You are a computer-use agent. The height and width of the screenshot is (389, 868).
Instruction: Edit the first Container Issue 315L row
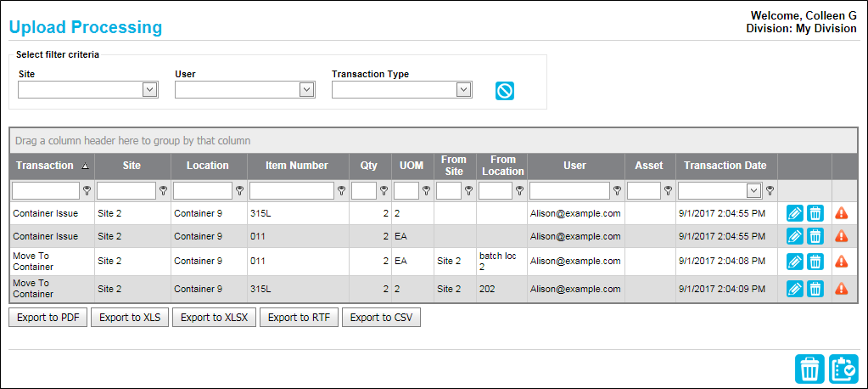[x=795, y=213]
